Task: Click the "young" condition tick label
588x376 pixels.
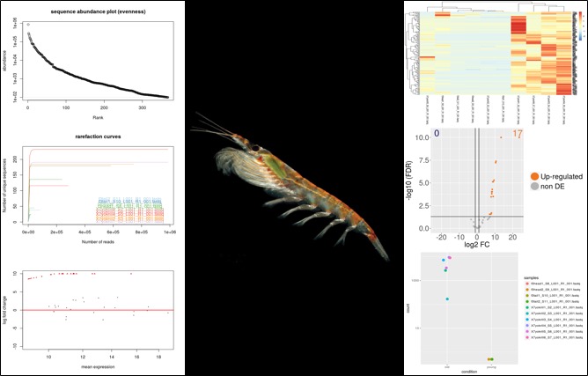Action: coord(490,367)
